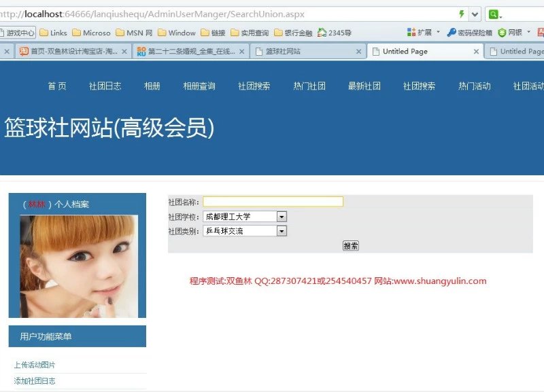Image resolution: width=544 pixels, height=392 pixels.
Task: Click the user profile photo
Action: (x=79, y=266)
